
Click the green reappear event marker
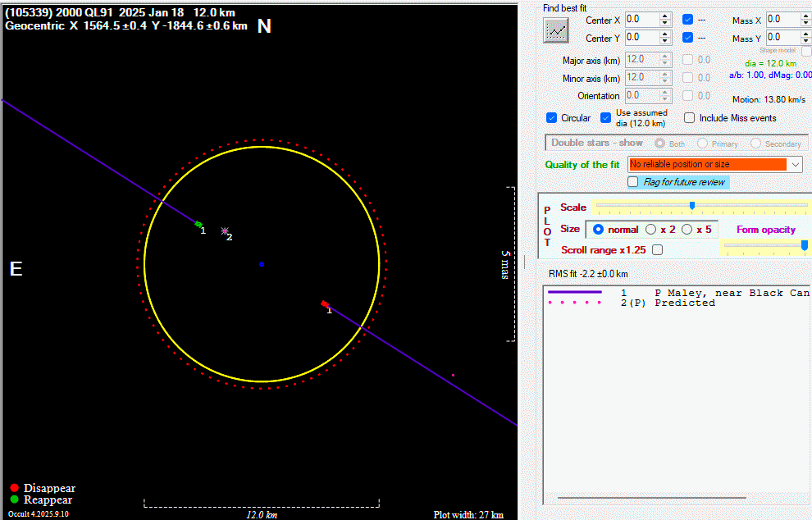click(x=198, y=224)
